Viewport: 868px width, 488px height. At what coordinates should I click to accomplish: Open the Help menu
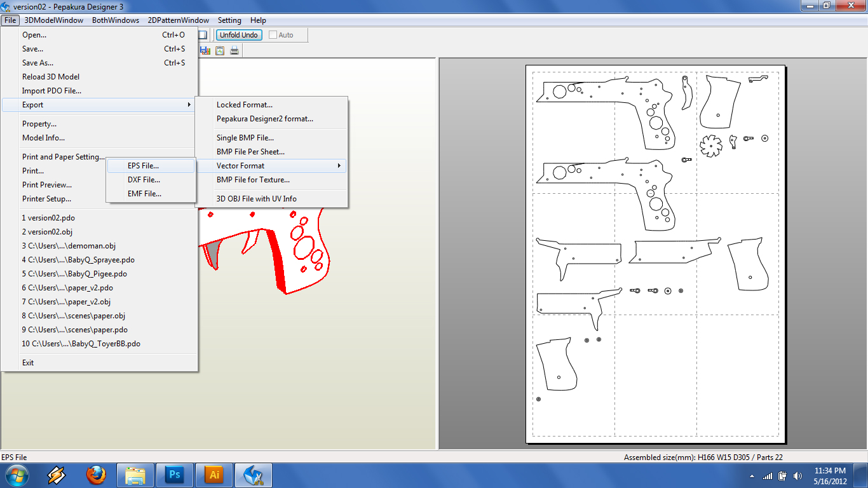258,20
